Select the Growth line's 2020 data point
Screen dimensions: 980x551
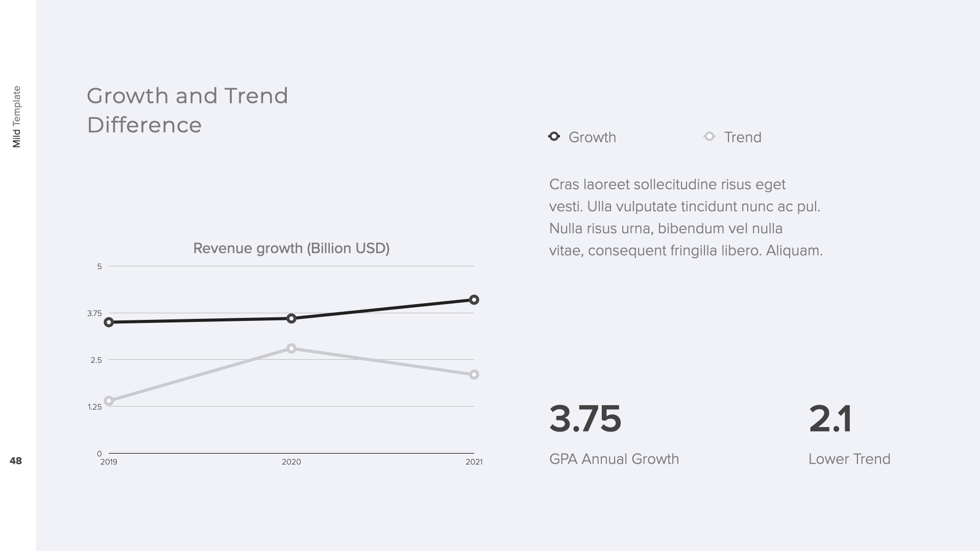[291, 319]
